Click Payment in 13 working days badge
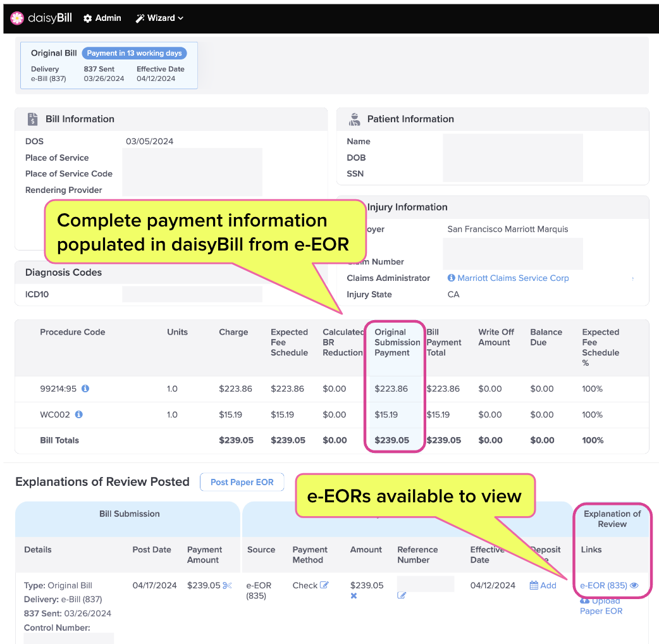The height and width of the screenshot is (644, 659). (134, 53)
